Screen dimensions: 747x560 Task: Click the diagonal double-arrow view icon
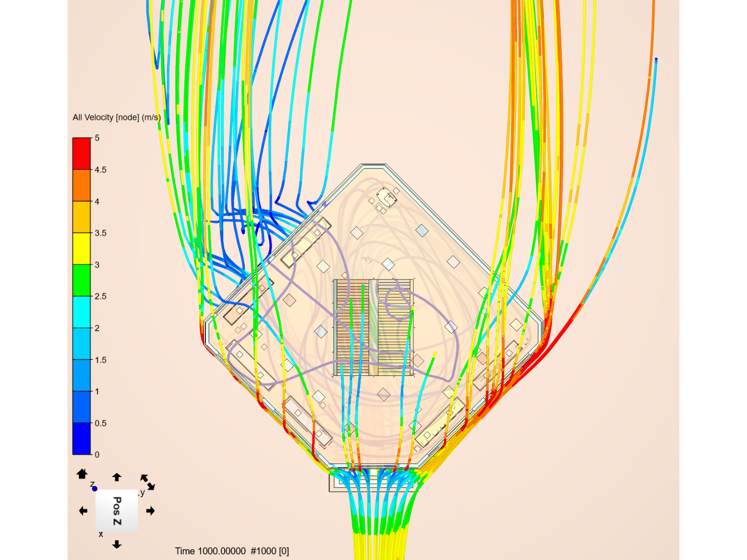click(x=147, y=482)
